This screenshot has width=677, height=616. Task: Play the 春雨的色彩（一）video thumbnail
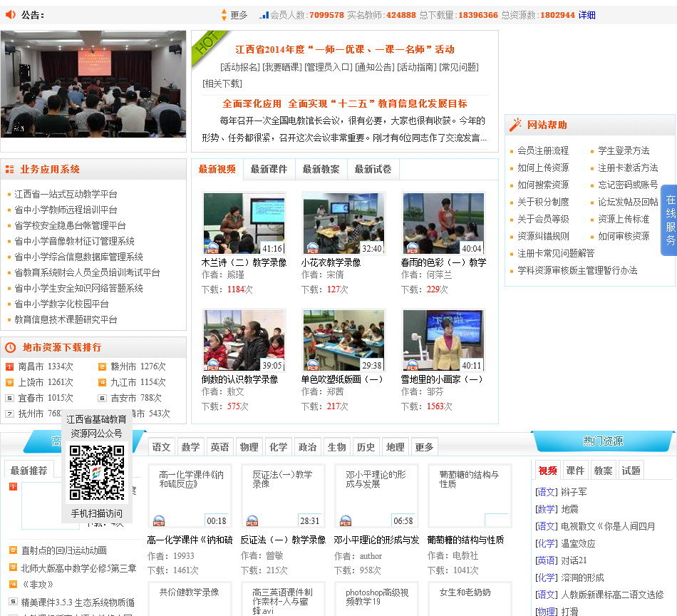tap(443, 223)
